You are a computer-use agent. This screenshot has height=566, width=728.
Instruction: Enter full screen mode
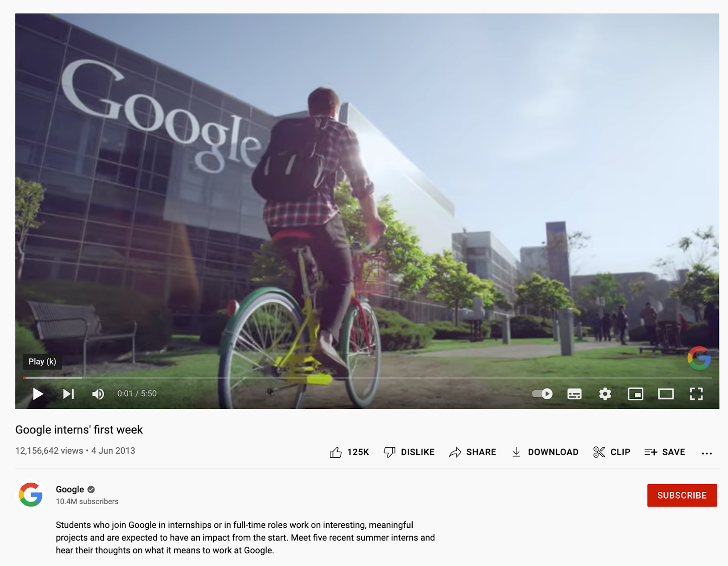[696, 394]
